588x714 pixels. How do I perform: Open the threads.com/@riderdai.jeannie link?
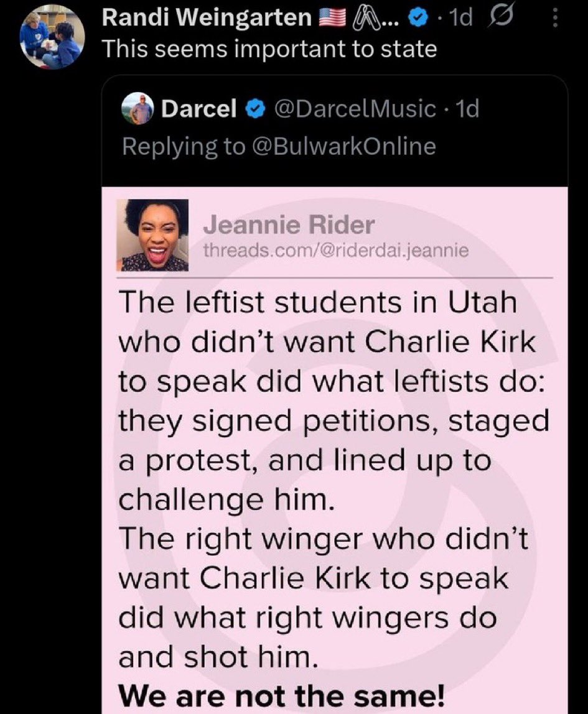[336, 249]
